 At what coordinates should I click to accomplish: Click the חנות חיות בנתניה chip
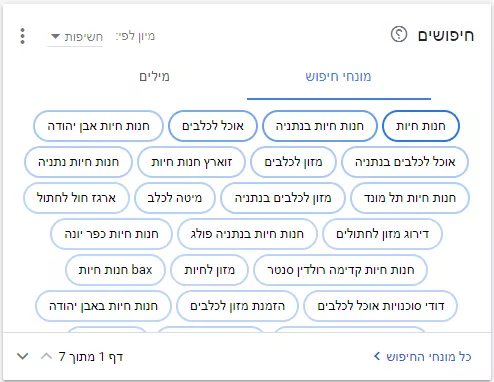320,126
